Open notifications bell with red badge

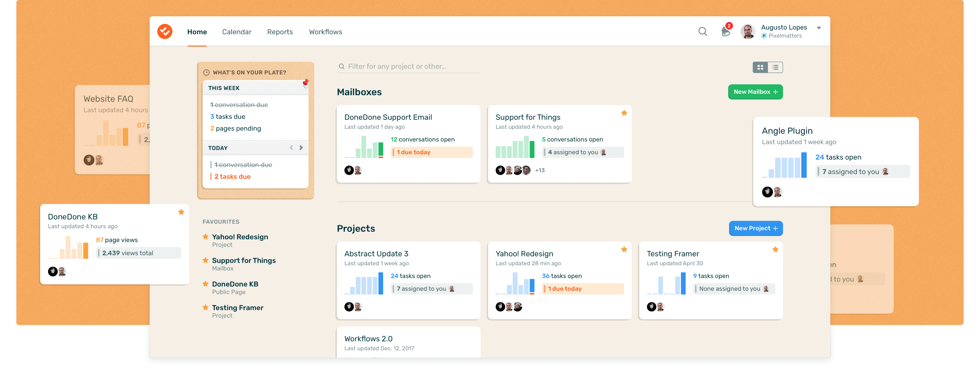pos(725,32)
